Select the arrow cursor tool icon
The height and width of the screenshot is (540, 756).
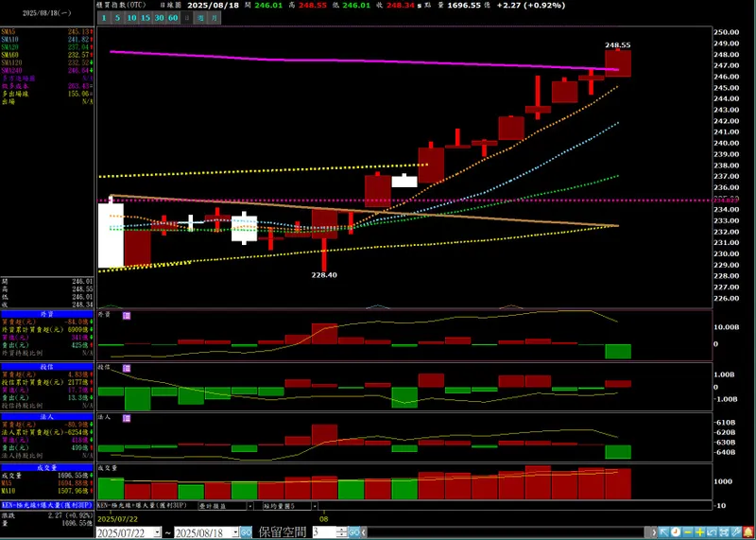(664, 532)
